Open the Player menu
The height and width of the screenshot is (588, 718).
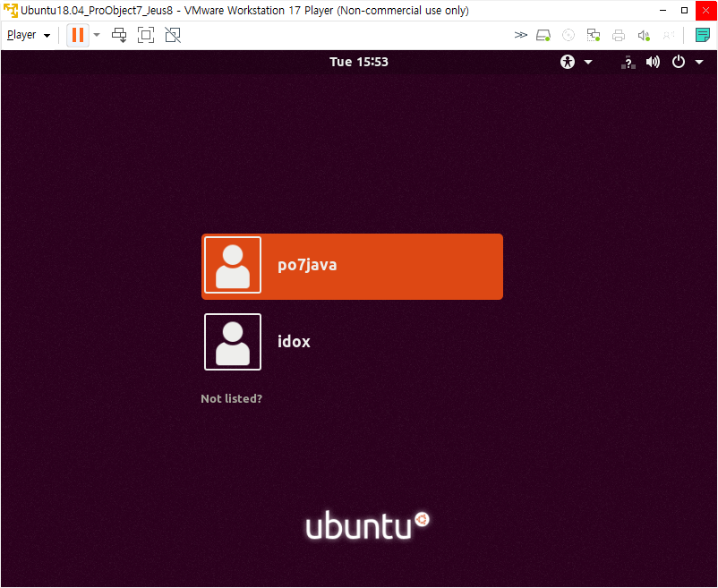coord(29,35)
